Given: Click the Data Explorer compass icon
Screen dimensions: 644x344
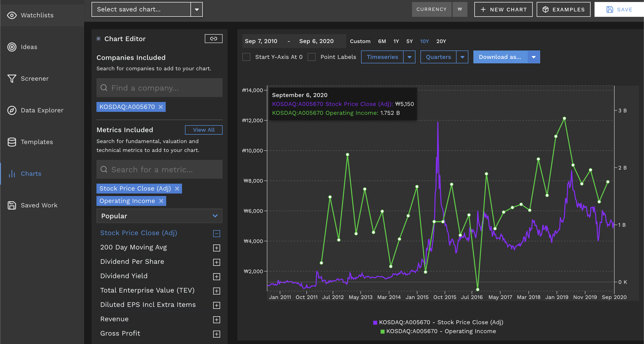Looking at the screenshot, I should pos(12,110).
